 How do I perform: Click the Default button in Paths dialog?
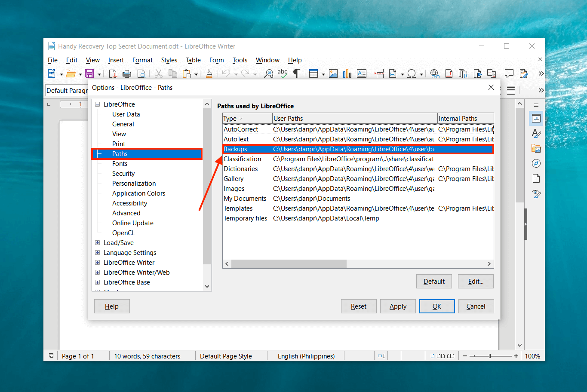(434, 282)
